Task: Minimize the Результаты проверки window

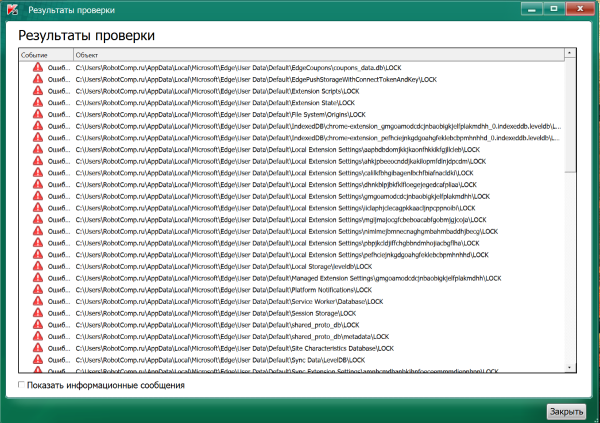Action: point(532,9)
